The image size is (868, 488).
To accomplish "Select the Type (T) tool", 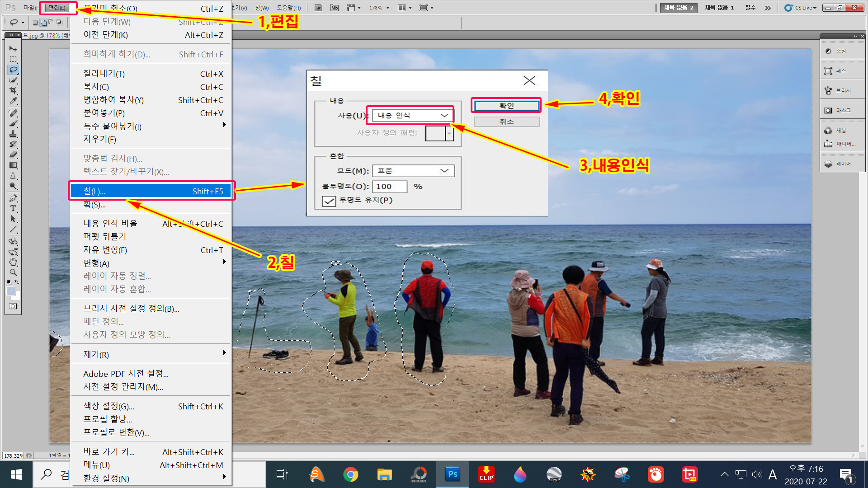I will 13,208.
